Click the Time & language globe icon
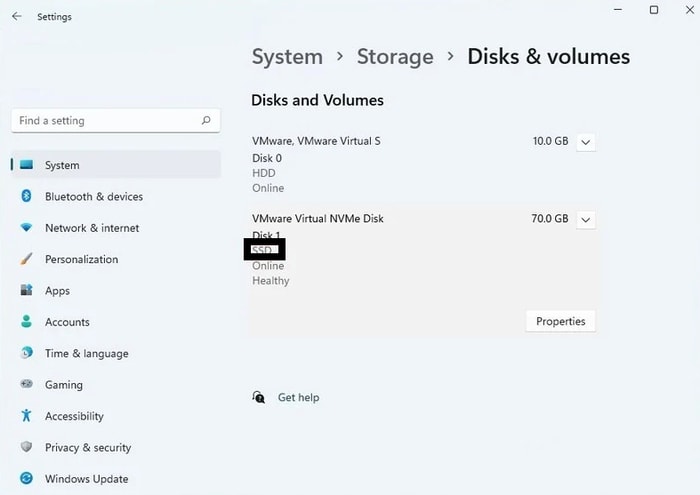 (x=26, y=353)
